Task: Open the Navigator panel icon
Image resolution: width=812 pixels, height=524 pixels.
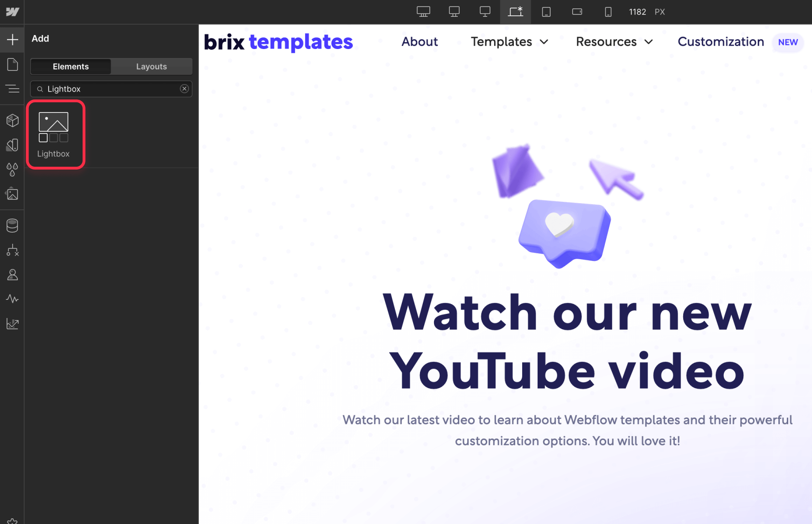Action: tap(12, 89)
